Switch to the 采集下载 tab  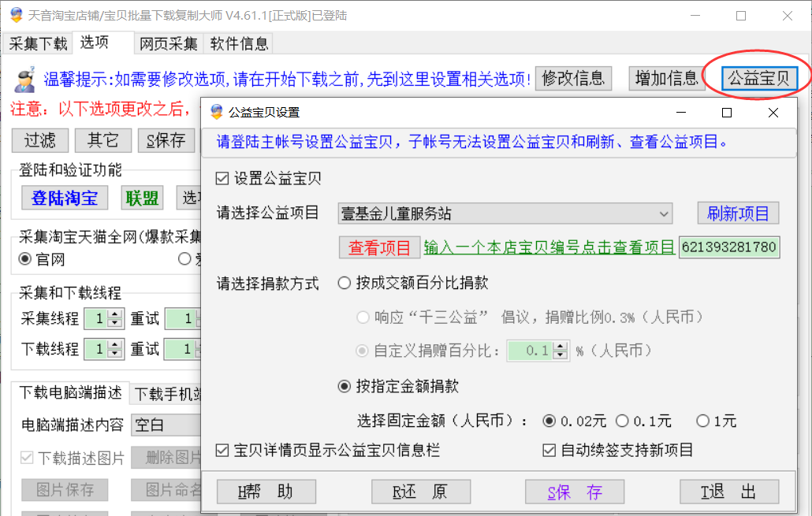(38, 43)
